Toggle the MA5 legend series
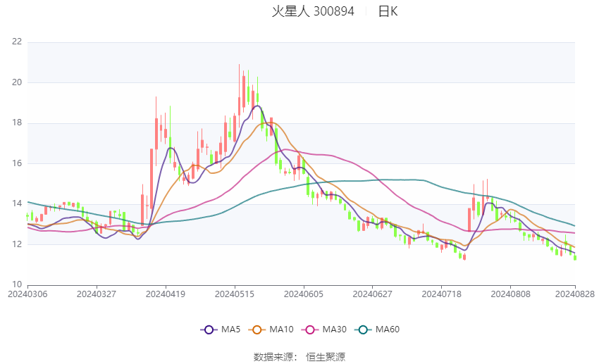 tap(221, 330)
